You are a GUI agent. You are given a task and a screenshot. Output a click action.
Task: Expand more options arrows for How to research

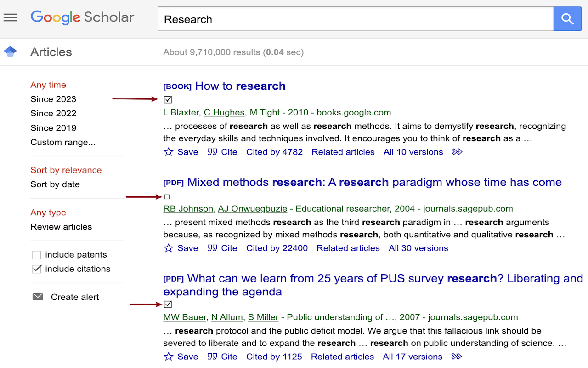pyautogui.click(x=457, y=152)
